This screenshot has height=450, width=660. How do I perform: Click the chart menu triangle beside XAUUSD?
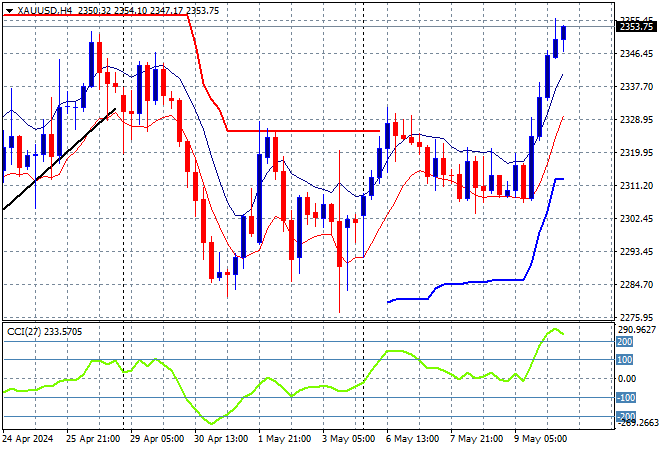pyautogui.click(x=8, y=9)
